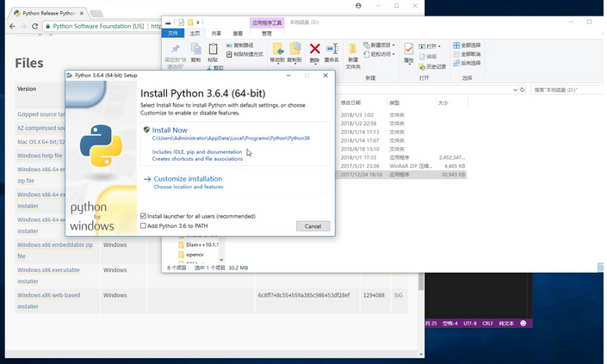Open Easy access (轻松访问) dropdown

click(x=379, y=54)
